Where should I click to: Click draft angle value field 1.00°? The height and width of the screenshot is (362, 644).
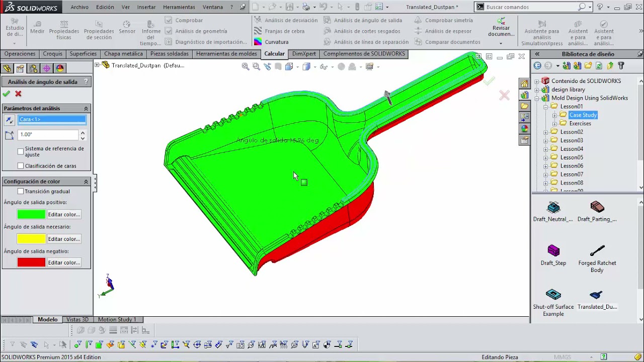48,135
